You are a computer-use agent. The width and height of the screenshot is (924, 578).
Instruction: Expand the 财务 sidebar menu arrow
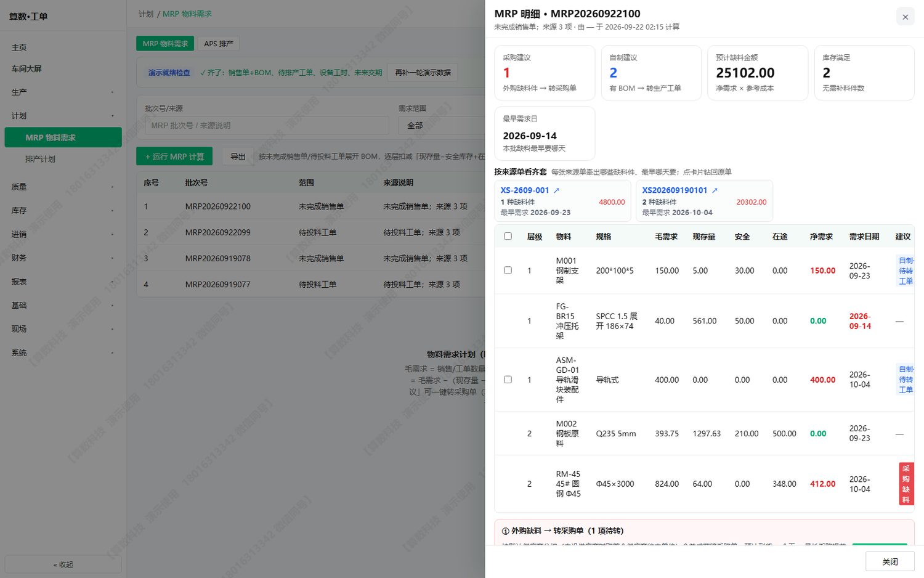click(x=112, y=258)
